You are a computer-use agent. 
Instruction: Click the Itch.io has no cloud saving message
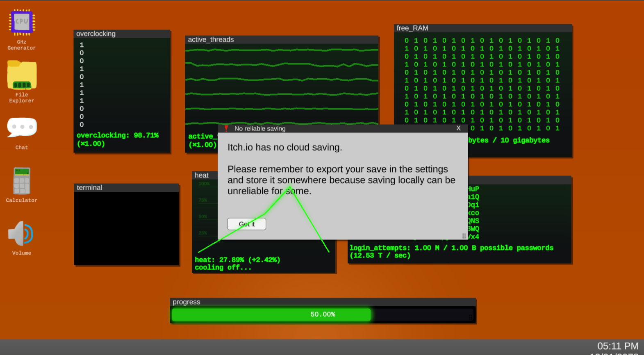click(285, 148)
